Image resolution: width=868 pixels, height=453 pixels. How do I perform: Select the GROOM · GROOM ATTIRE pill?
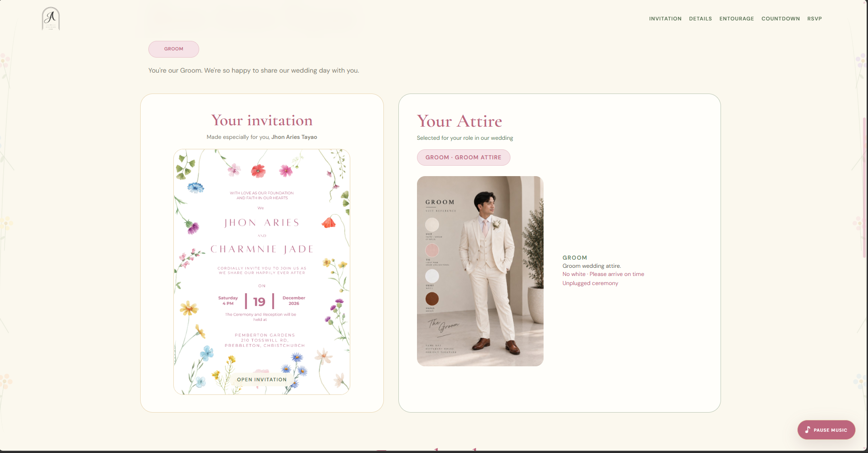point(463,158)
